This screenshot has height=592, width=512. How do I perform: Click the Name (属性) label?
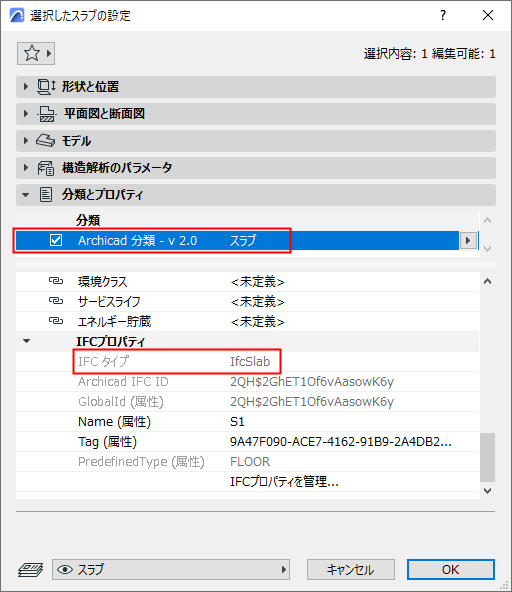tap(114, 422)
